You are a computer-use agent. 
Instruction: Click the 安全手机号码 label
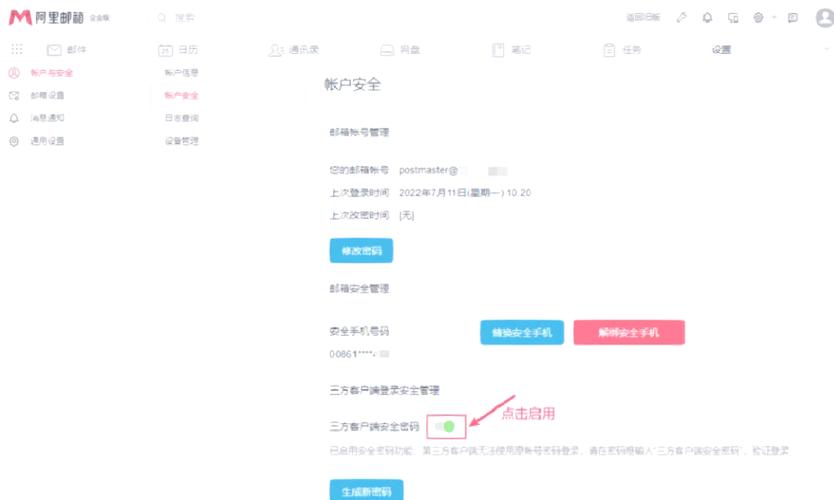(x=359, y=331)
